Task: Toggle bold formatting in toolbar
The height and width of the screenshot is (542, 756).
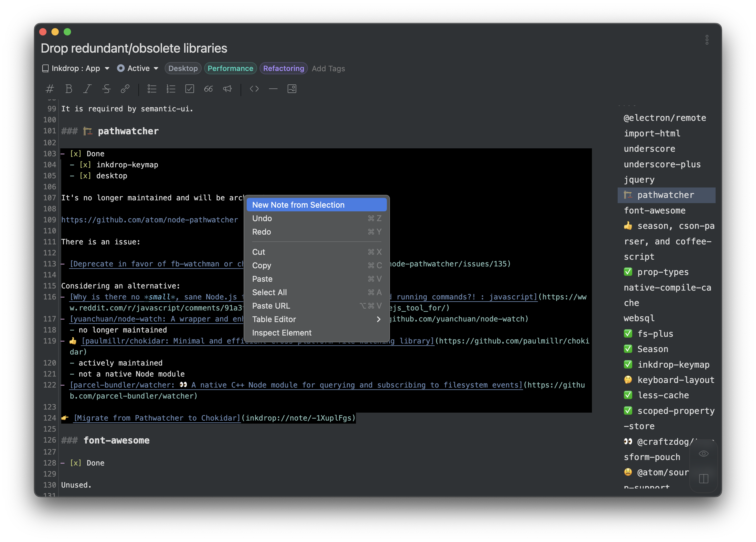Action: point(69,89)
